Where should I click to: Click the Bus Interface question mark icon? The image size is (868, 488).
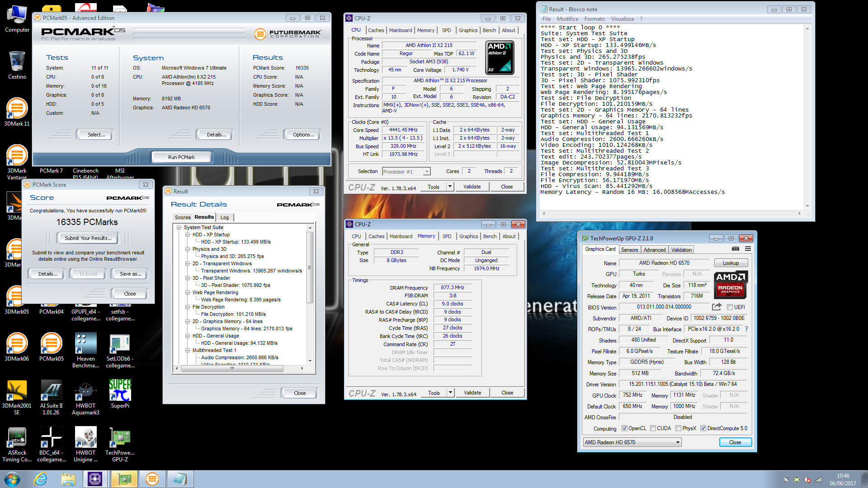pos(746,329)
